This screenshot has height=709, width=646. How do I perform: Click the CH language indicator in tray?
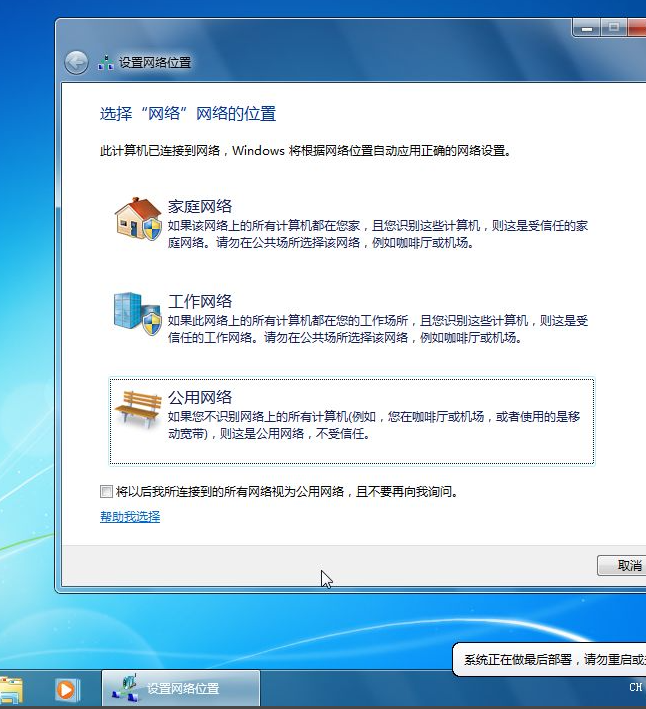click(635, 687)
